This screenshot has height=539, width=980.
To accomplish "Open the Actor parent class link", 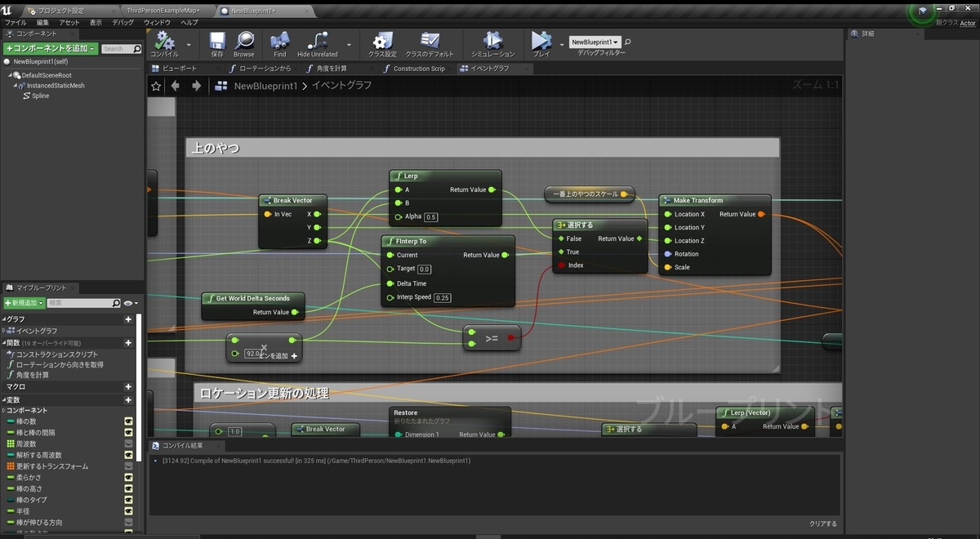I will tap(968, 24).
